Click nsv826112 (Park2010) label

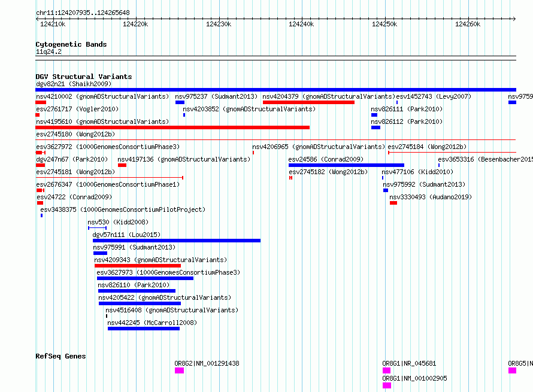pos(407,121)
